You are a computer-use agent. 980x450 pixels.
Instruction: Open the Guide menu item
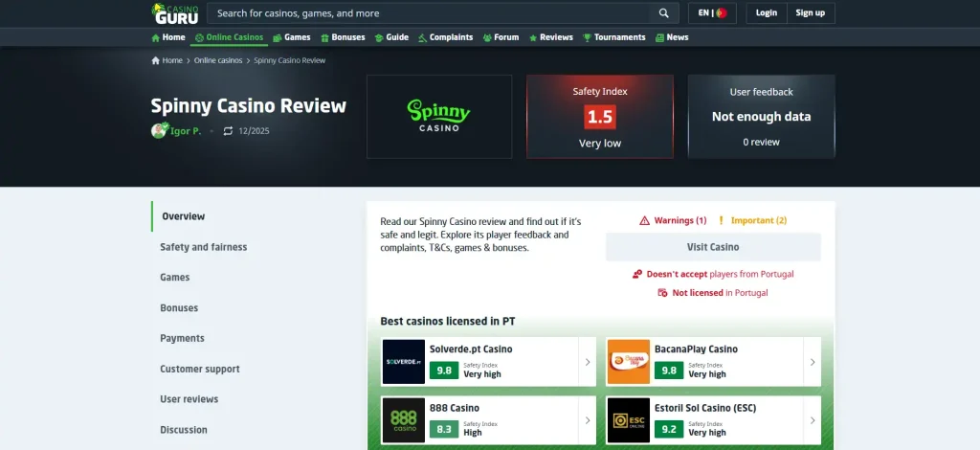[391, 37]
